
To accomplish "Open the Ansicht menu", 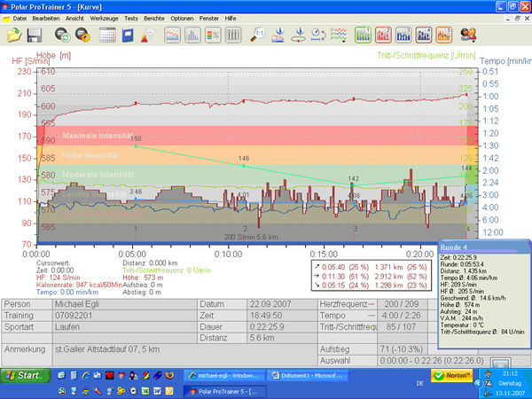I will [x=74, y=19].
